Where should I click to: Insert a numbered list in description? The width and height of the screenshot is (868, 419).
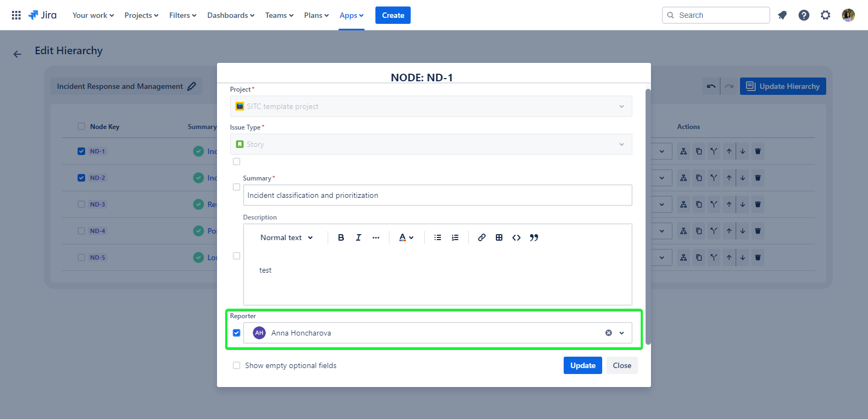[x=455, y=237]
